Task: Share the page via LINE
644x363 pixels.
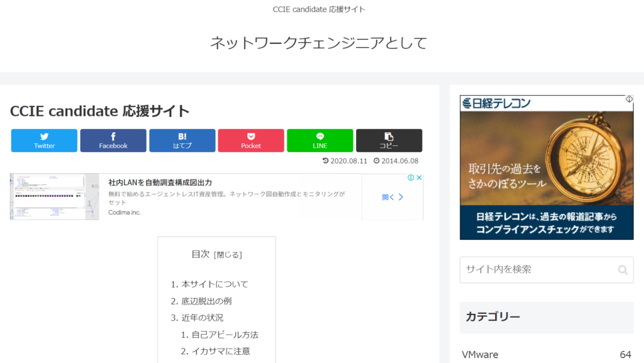Action: pyautogui.click(x=320, y=140)
